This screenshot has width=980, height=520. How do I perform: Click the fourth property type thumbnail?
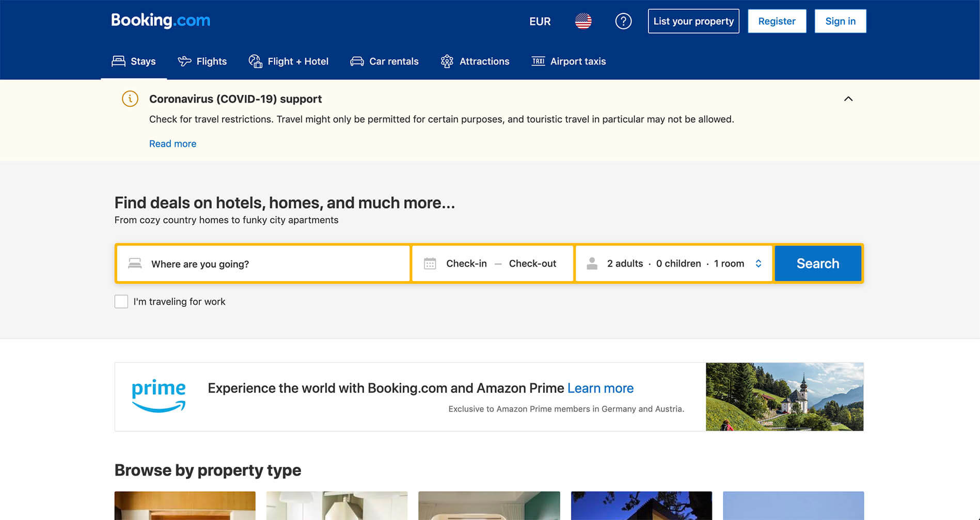pyautogui.click(x=641, y=506)
